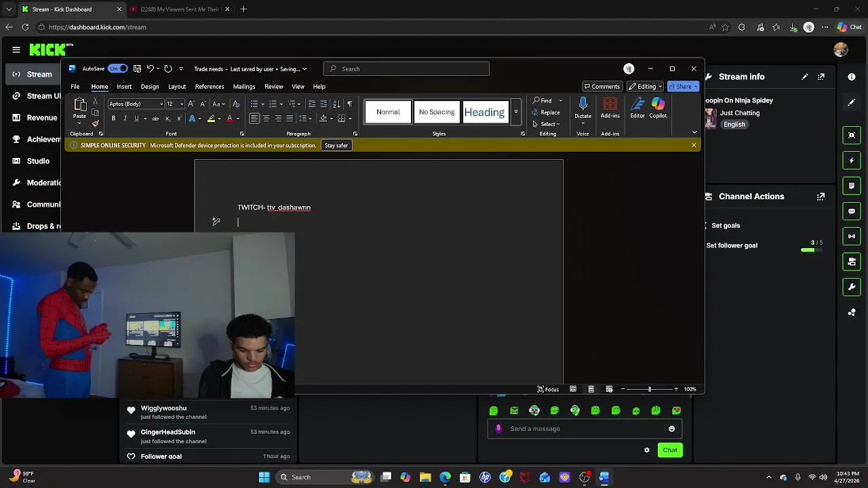Viewport: 868px width, 488px height.
Task: Click the Comments button in Word
Action: [x=602, y=86]
